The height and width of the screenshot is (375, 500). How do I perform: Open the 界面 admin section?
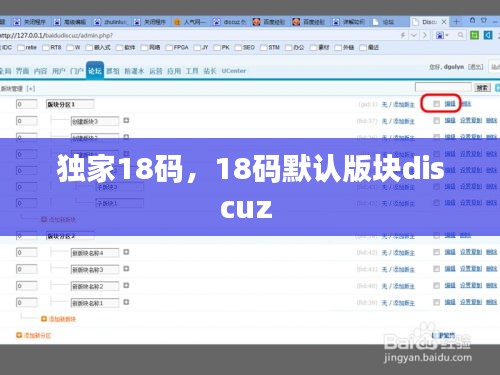click(22, 71)
